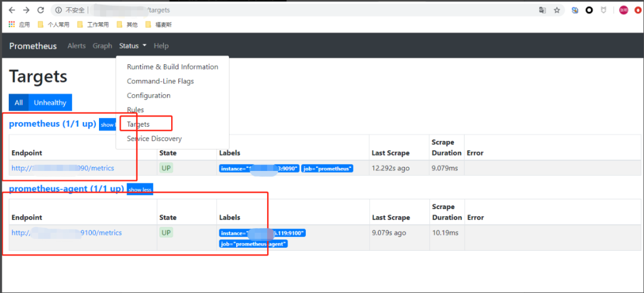Click the prometheus (1/1 up) job heading
This screenshot has width=644, height=293.
52,124
